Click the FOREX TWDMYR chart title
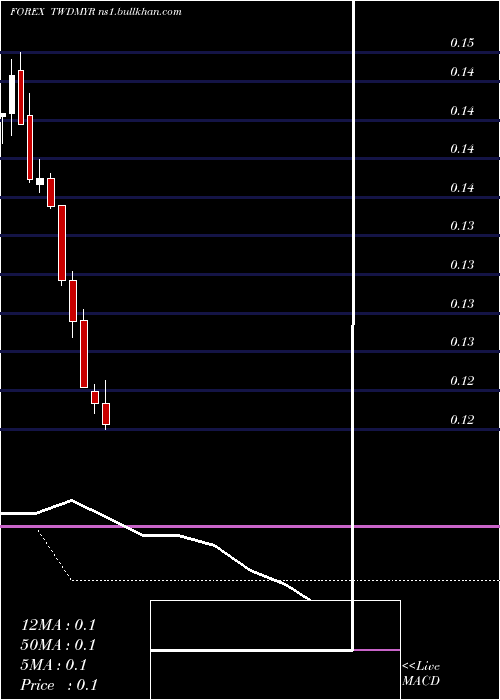This screenshot has width=500, height=700. (x=96, y=12)
